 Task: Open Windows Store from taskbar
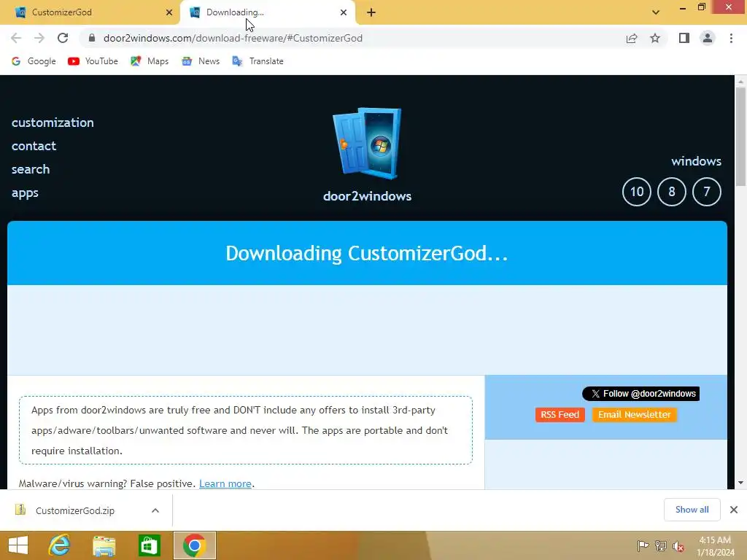(x=149, y=545)
